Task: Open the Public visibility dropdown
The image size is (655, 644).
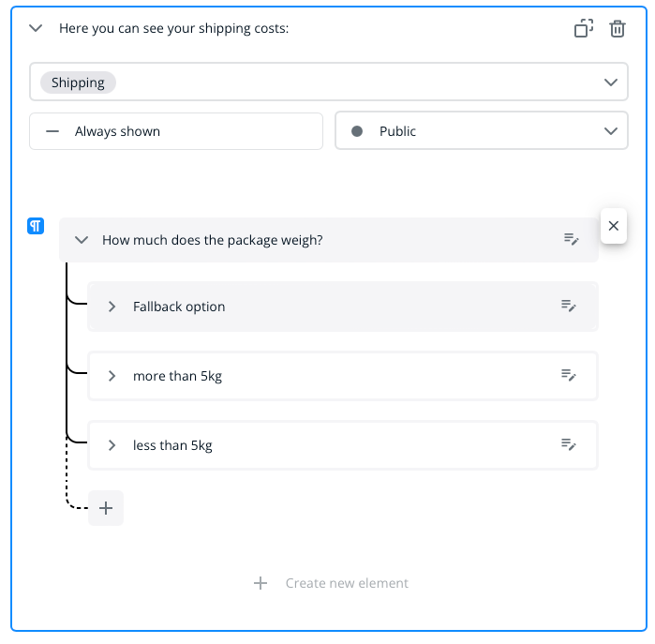Action: pyautogui.click(x=482, y=131)
